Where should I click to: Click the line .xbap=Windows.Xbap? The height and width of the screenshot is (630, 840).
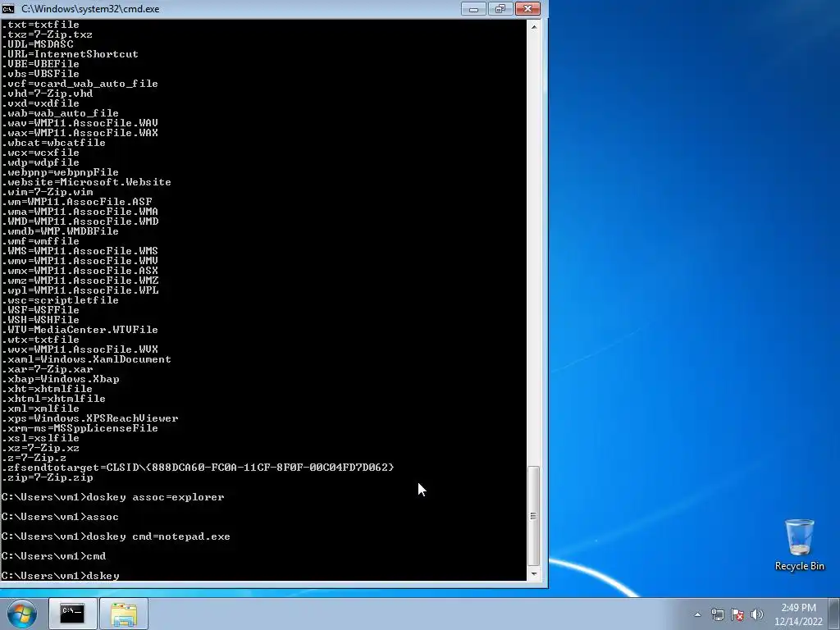point(61,379)
